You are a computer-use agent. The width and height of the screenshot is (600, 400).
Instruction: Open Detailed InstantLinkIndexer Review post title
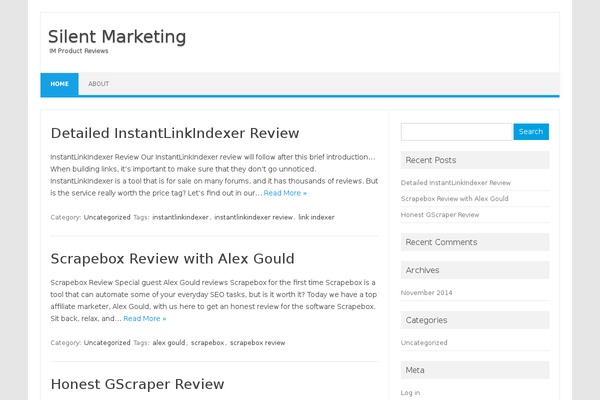coord(175,133)
